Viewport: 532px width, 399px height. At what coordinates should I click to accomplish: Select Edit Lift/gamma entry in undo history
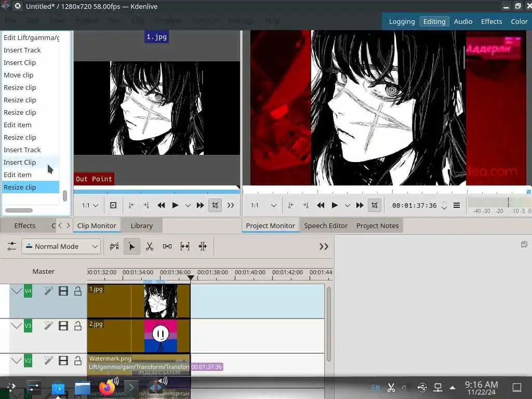click(x=31, y=37)
